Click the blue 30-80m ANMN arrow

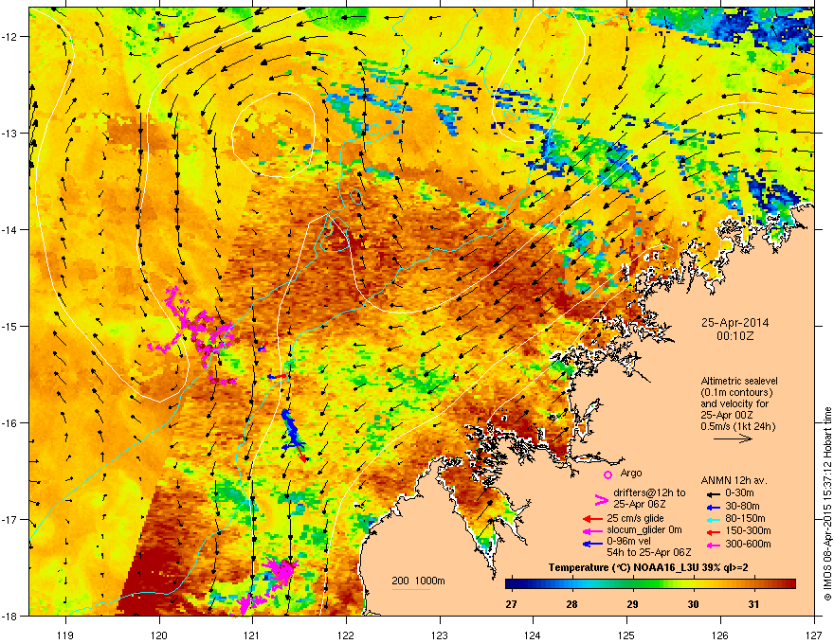point(713,507)
